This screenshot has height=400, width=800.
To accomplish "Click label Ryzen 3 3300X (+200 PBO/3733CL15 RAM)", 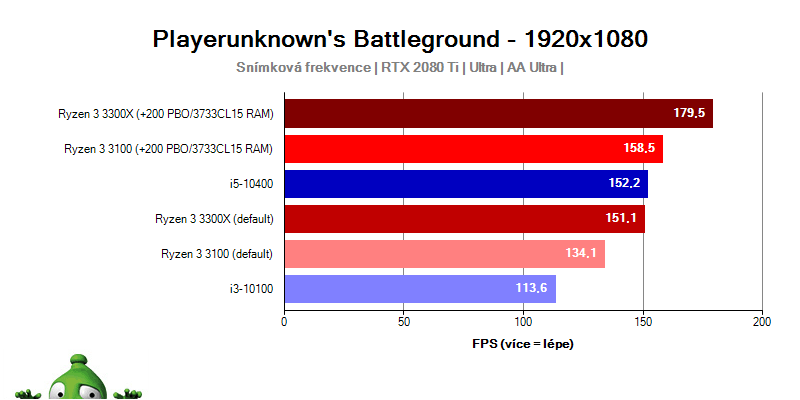I will pos(166,114).
